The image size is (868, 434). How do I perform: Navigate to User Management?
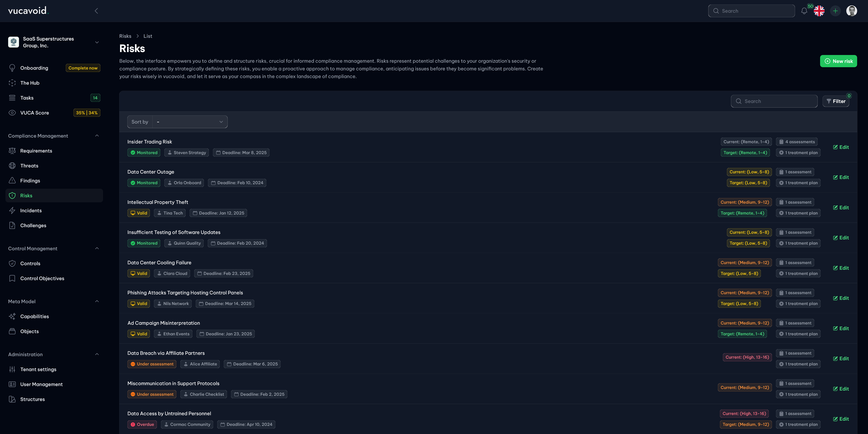41,384
